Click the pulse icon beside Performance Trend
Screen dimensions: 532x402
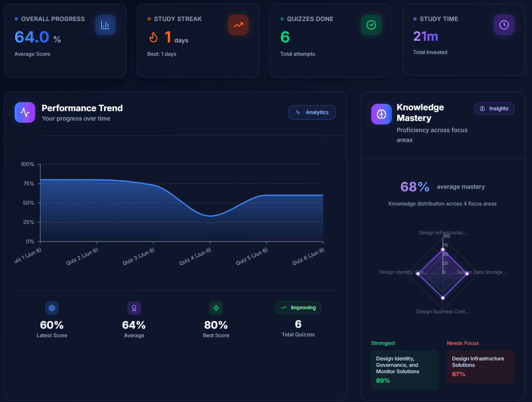click(25, 112)
